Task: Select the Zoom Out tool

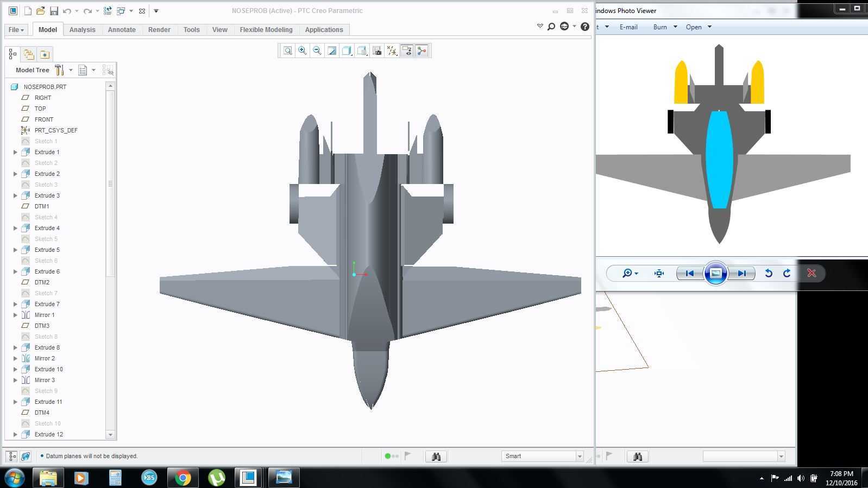Action: [317, 50]
